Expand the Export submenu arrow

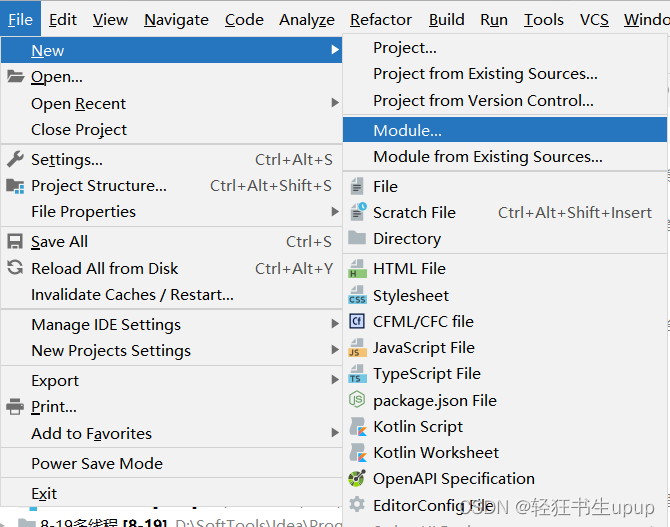click(x=335, y=380)
